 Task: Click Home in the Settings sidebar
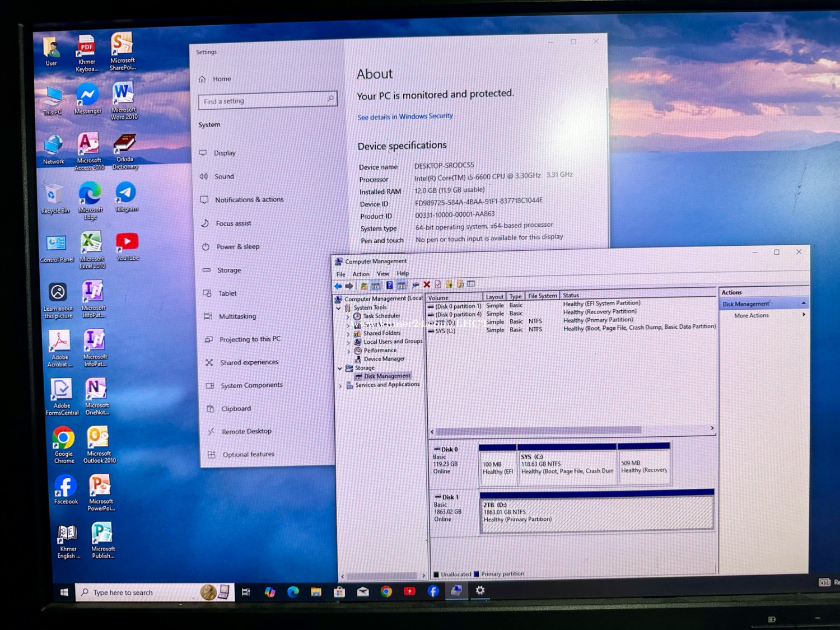click(215, 79)
